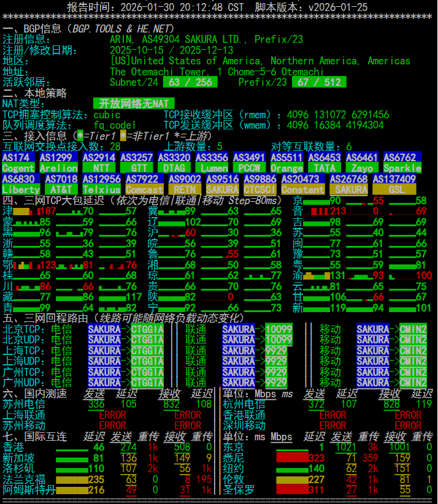438x504 pixels.
Task: Click wmem values 4096 16384 4194304
Action: click(335, 125)
